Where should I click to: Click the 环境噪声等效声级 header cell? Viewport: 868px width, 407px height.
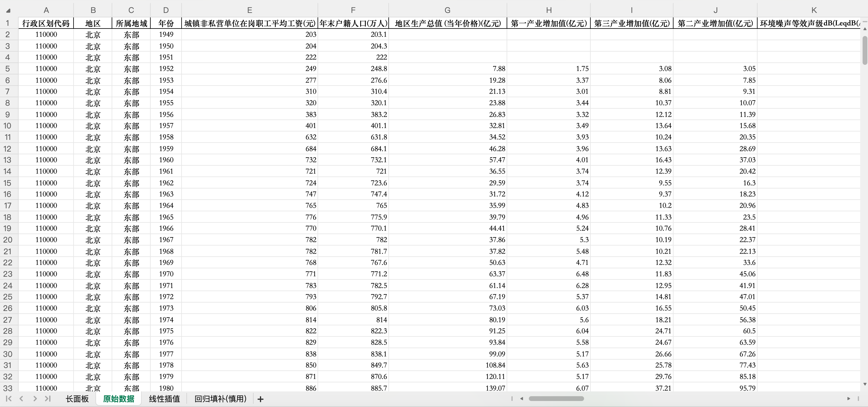tap(809, 23)
